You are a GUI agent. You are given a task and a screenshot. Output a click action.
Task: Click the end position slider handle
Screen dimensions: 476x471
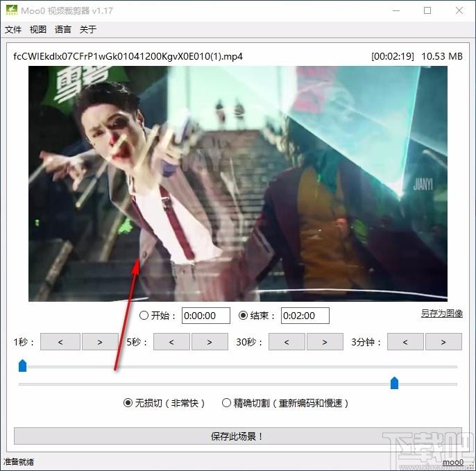click(394, 383)
